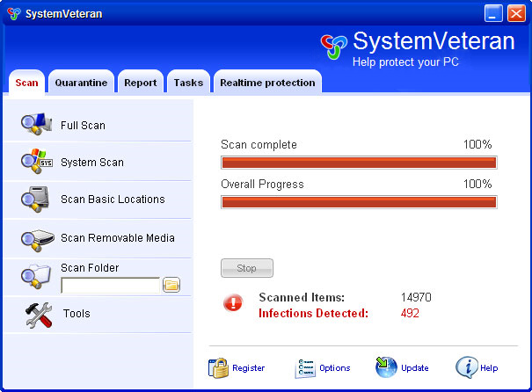The height and width of the screenshot is (392, 532).
Task: Click the Stop button
Action: [x=247, y=268]
